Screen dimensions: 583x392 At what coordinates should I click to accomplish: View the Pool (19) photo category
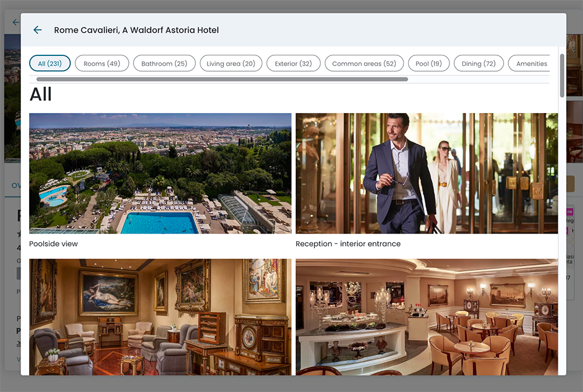coord(429,63)
